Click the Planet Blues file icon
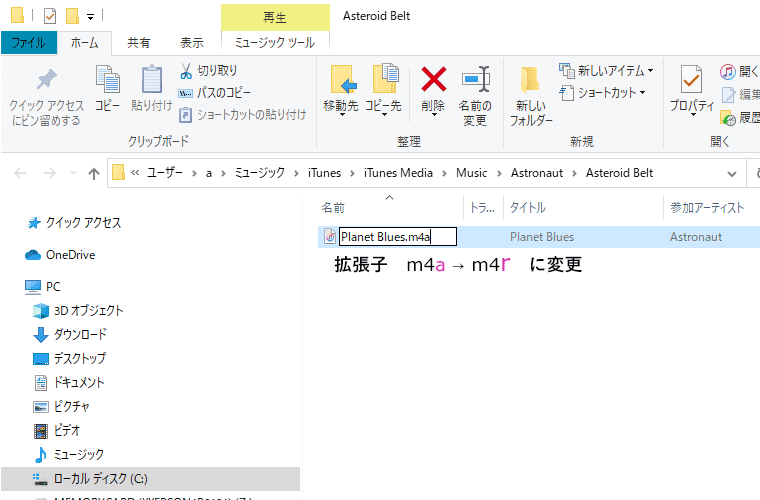760x500 pixels. point(330,236)
